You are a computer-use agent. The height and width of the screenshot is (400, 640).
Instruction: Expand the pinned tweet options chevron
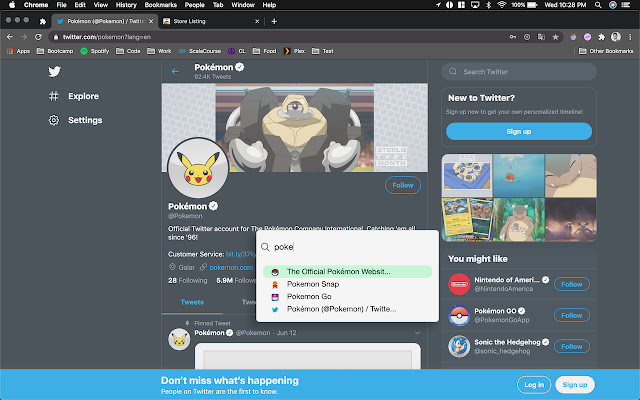click(x=417, y=333)
